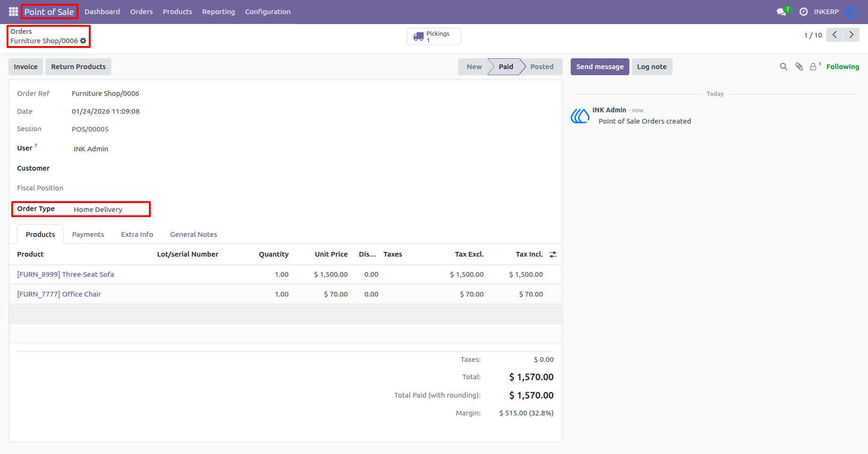Screen dimensions: 868x454
Task: Go to previous record arrow
Action: (835, 35)
